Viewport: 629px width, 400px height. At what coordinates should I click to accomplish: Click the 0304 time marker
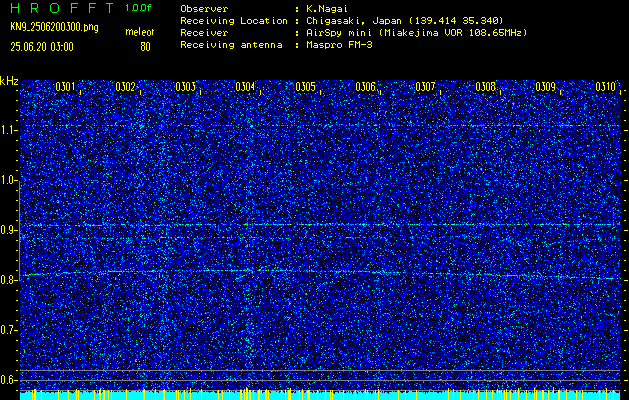point(245,87)
